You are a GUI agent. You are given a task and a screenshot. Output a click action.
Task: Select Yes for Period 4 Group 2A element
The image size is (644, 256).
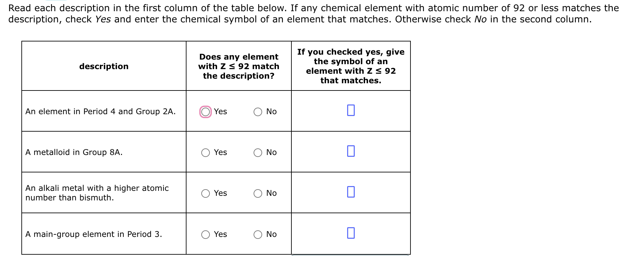coord(205,112)
